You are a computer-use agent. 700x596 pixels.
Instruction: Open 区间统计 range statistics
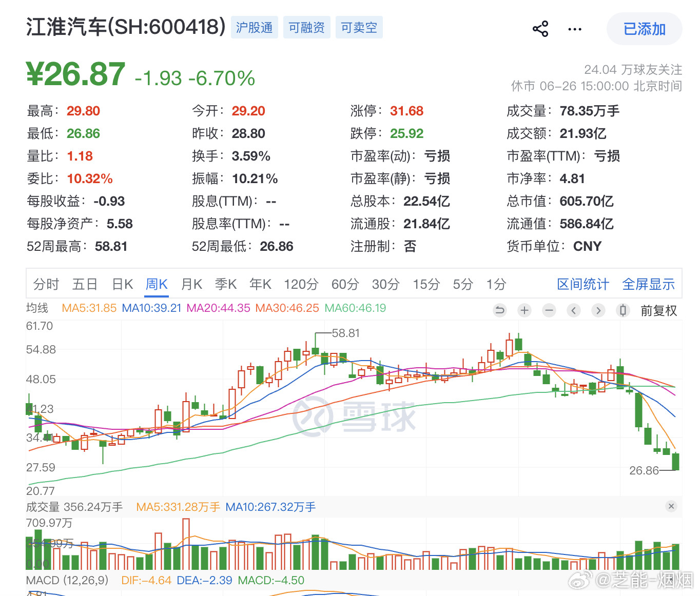[583, 284]
